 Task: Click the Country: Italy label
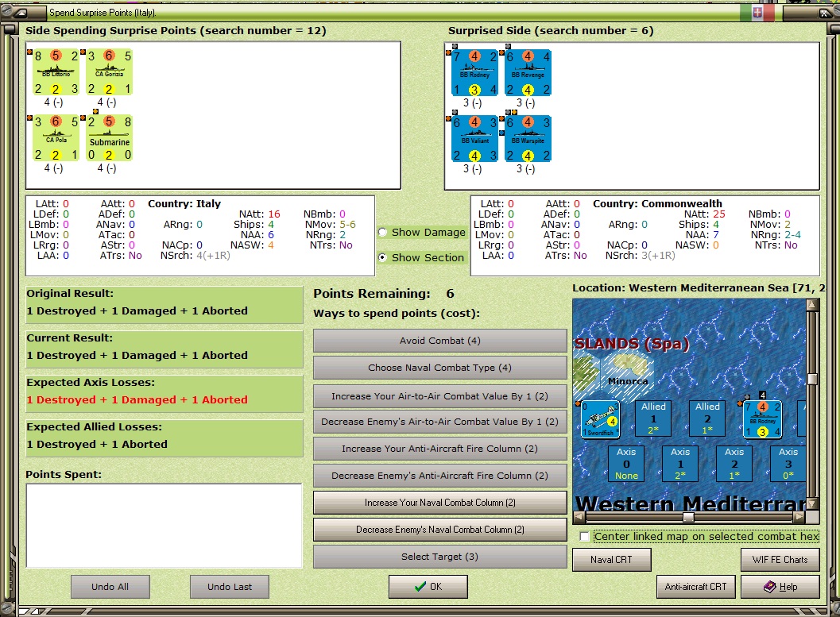click(x=184, y=204)
